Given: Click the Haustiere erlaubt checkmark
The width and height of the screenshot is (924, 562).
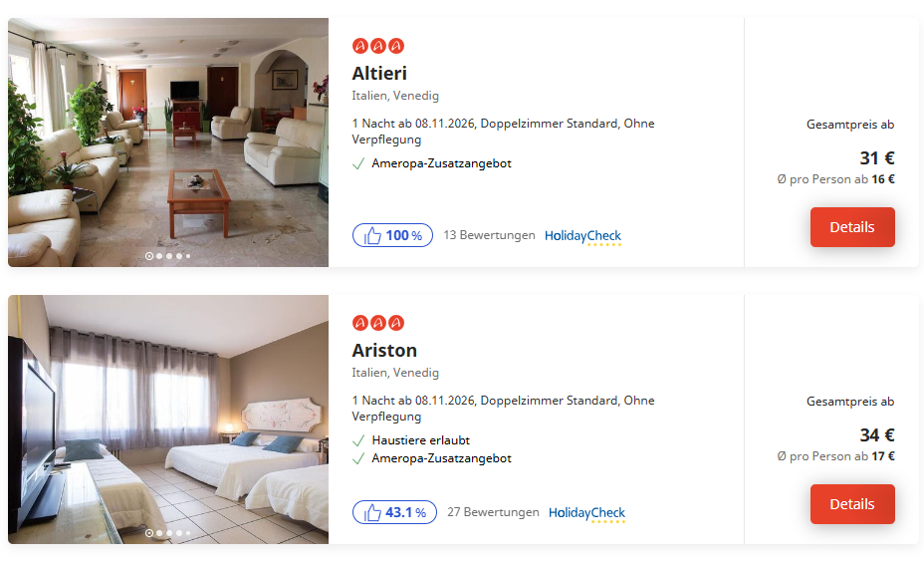Looking at the screenshot, I should click(x=358, y=441).
